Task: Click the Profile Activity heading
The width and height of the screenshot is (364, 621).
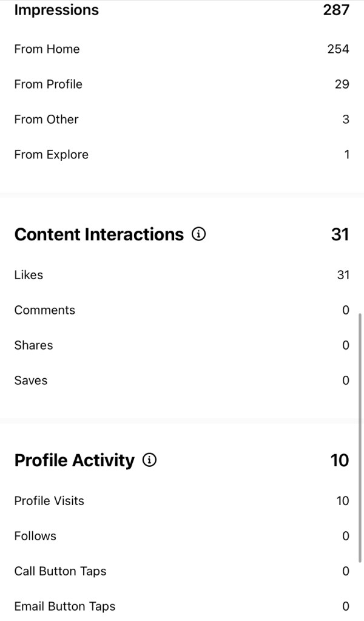Action: [x=74, y=461]
